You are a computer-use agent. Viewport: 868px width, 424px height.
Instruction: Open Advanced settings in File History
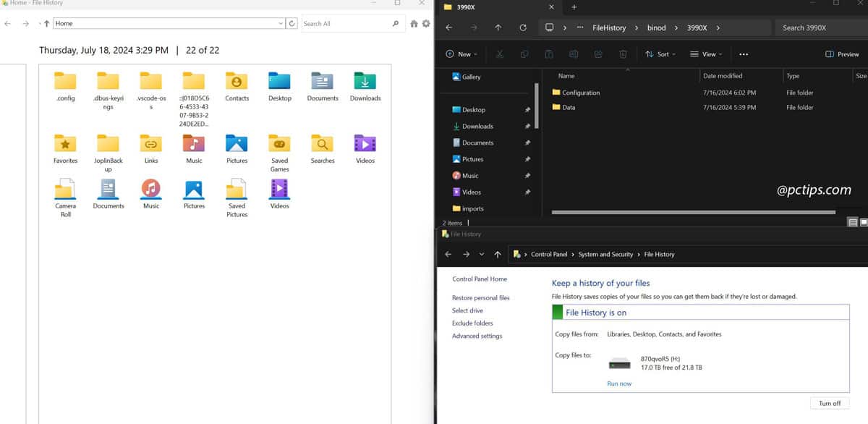tap(477, 336)
